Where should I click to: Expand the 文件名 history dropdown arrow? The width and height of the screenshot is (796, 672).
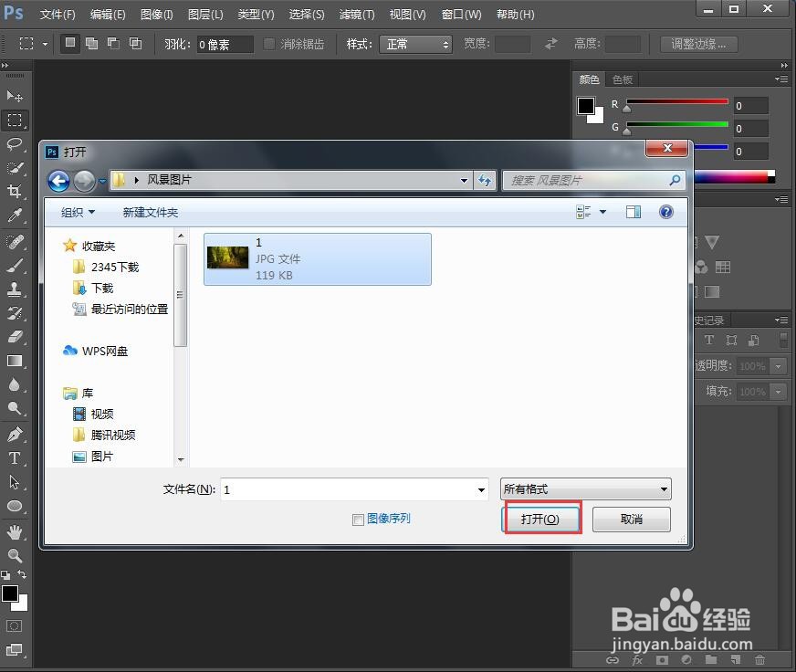tap(481, 490)
